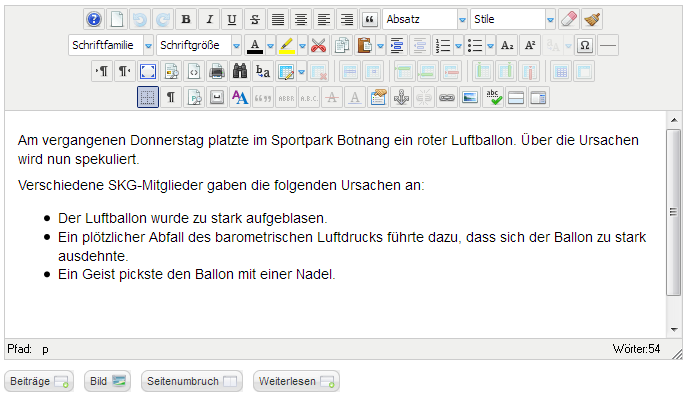Click the bullet 'Der Luftballon wurde zu stark aufgeblasen.'
The height and width of the screenshot is (398, 691).
(x=193, y=219)
